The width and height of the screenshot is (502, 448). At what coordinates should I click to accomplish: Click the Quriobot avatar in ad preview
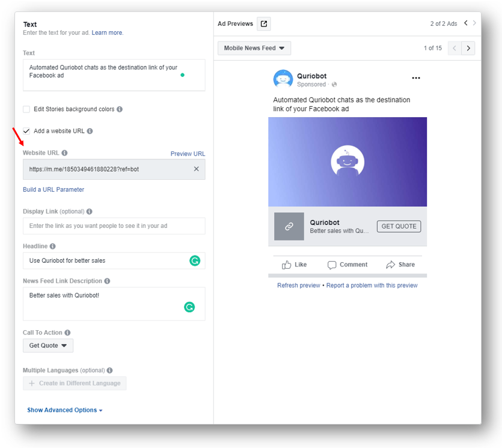coord(283,79)
